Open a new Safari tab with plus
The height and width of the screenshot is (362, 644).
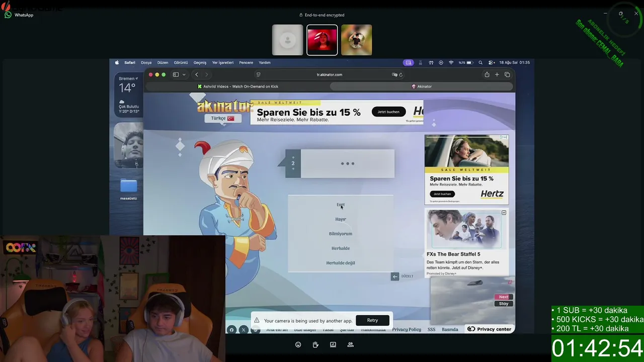point(497,74)
